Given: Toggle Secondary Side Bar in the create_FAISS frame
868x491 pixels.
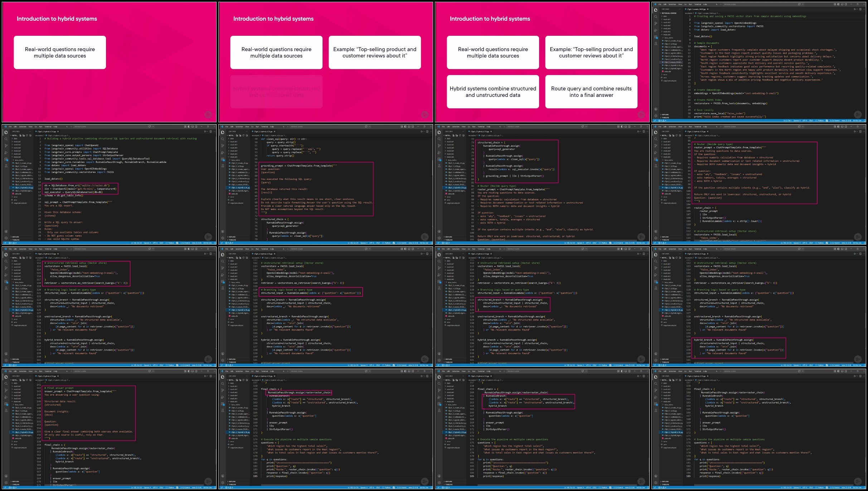Looking at the screenshot, I should coord(846,4).
